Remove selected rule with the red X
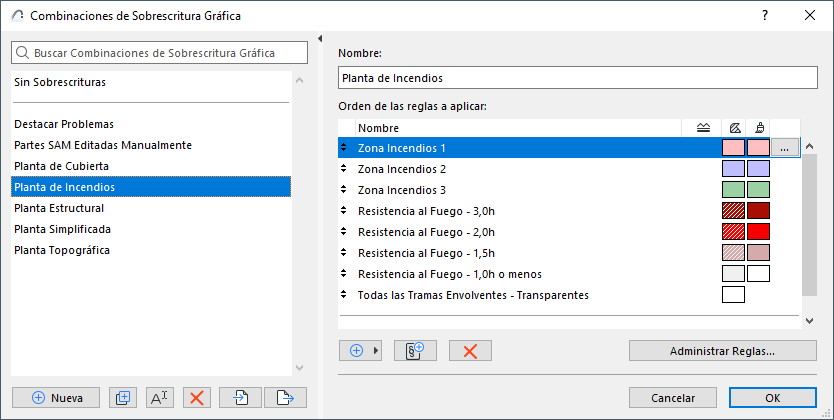834x420 pixels. pyautogui.click(x=470, y=350)
